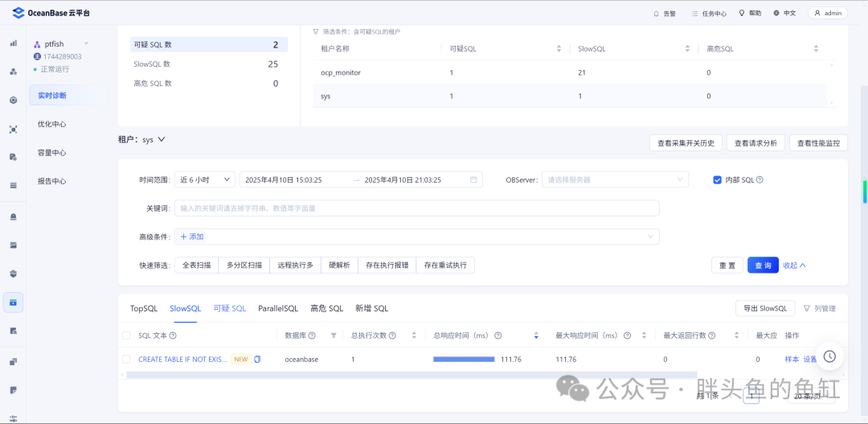Open the 近 6 小时 time range dropdown
This screenshot has width=868, height=424.
coord(205,179)
